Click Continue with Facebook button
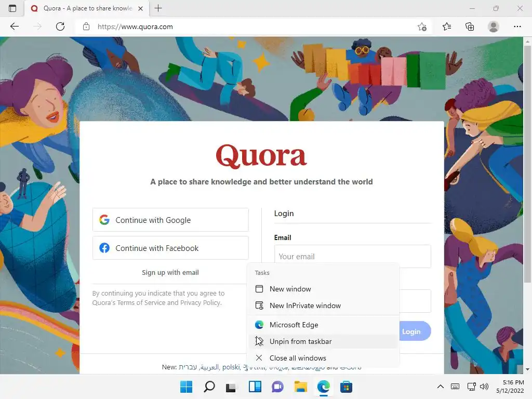Viewport: 532px width, 399px height. [x=170, y=248]
